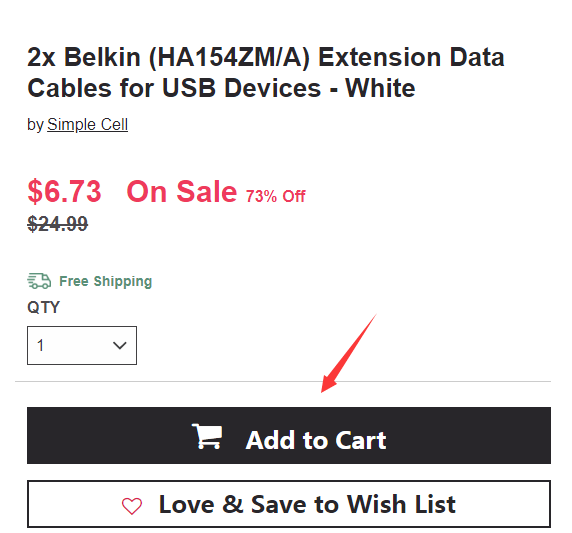Click the free shipping truck icon
Screen dimensions: 572x533
tap(39, 281)
